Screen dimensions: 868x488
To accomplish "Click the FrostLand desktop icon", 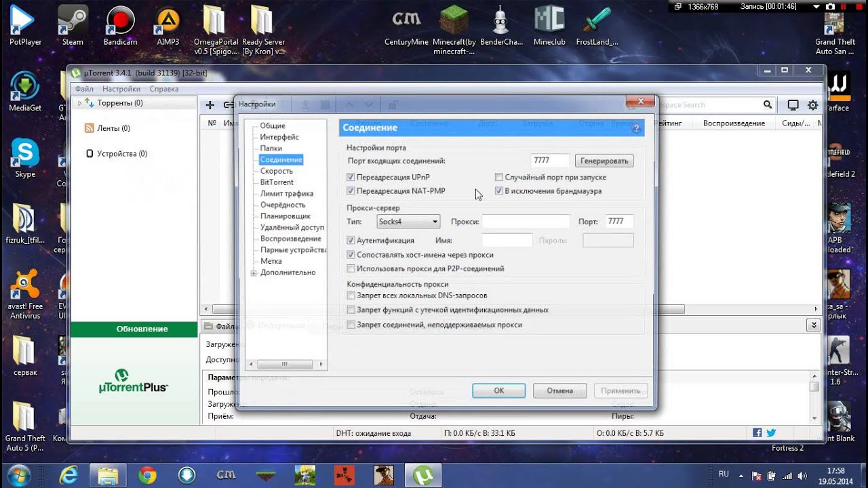I will click(597, 26).
